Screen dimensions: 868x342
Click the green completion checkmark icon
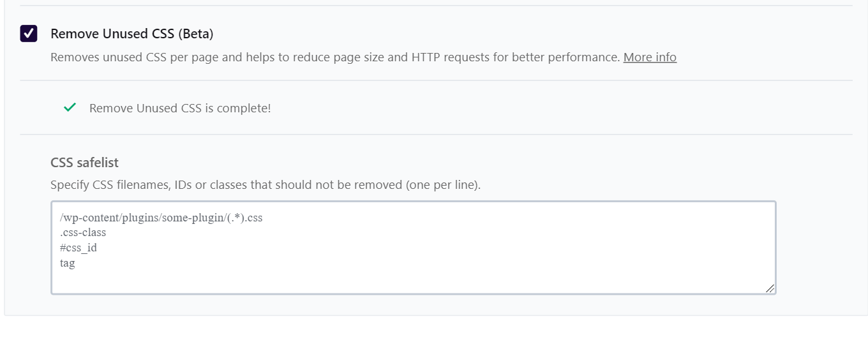[x=70, y=108]
